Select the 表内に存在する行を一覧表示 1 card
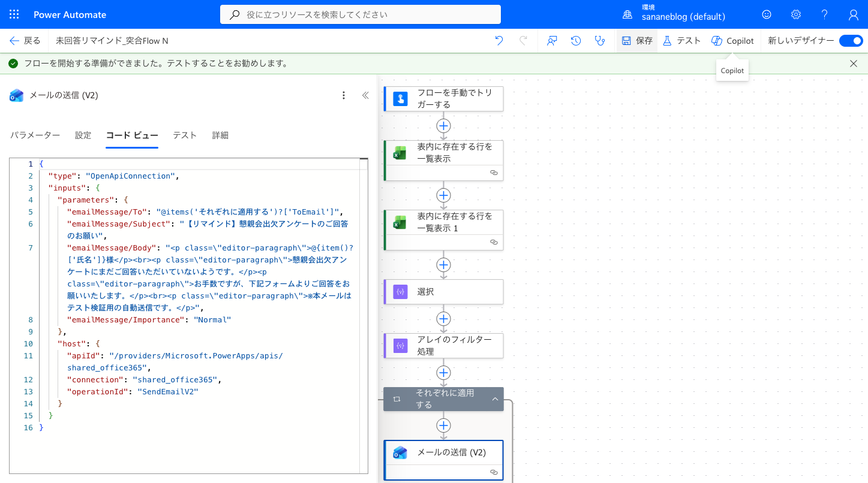The height and width of the screenshot is (483, 868). point(443,230)
